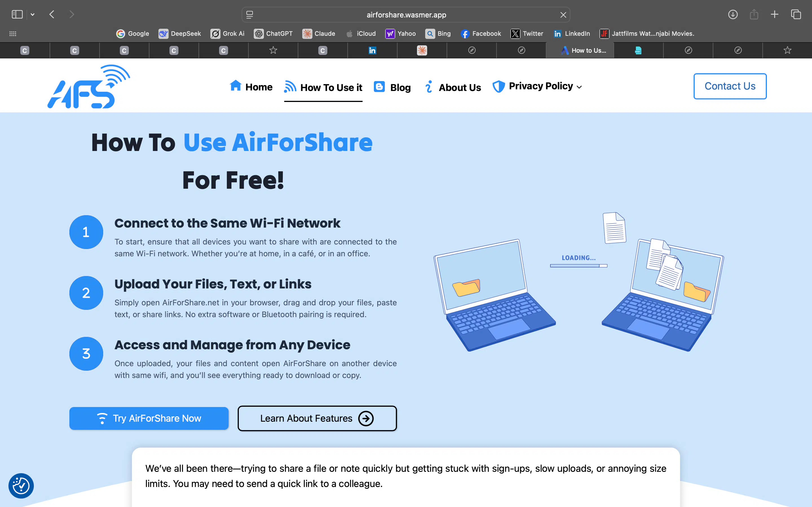Viewport: 812px width, 507px height.
Task: Open the Facebook bookmark
Action: tap(480, 34)
